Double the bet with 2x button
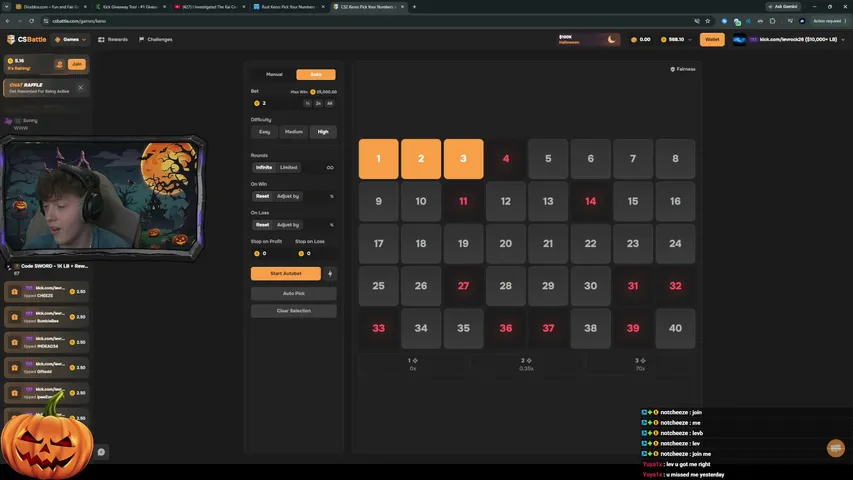The height and width of the screenshot is (480, 853). click(x=318, y=103)
